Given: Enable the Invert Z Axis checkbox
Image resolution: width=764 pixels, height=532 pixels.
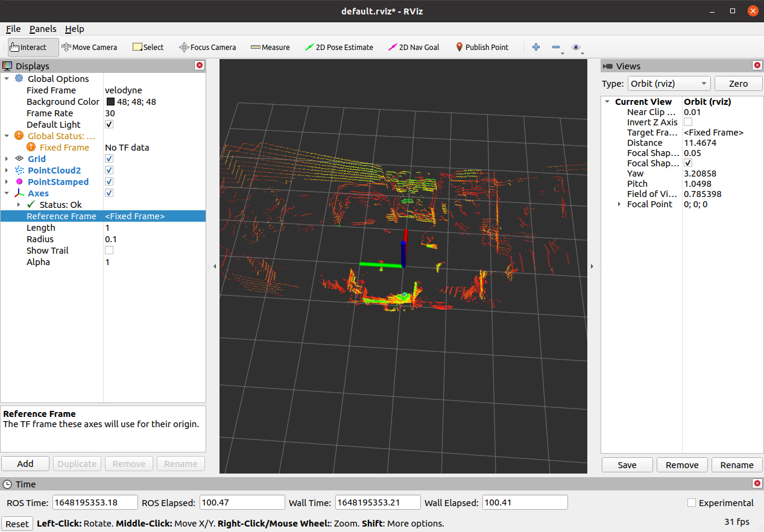Looking at the screenshot, I should pos(688,122).
